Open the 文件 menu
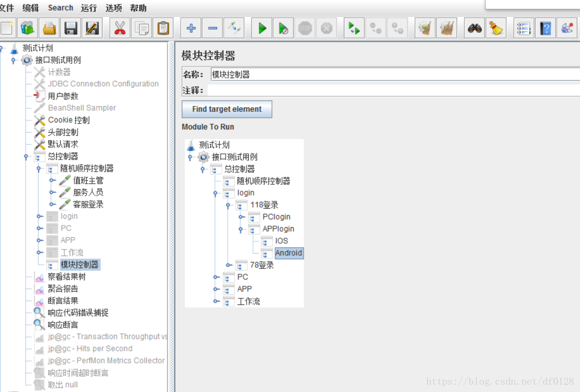 [x=6, y=8]
